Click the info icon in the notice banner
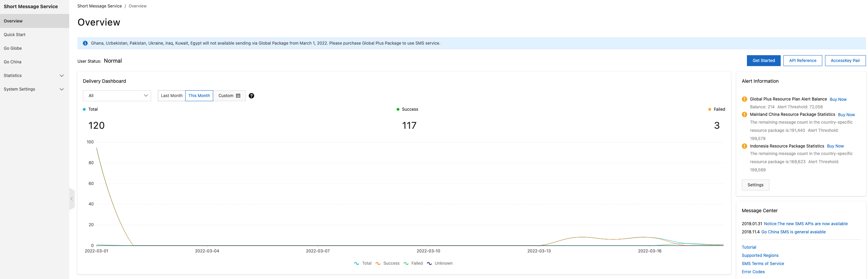This screenshot has width=868, height=279. [x=85, y=43]
